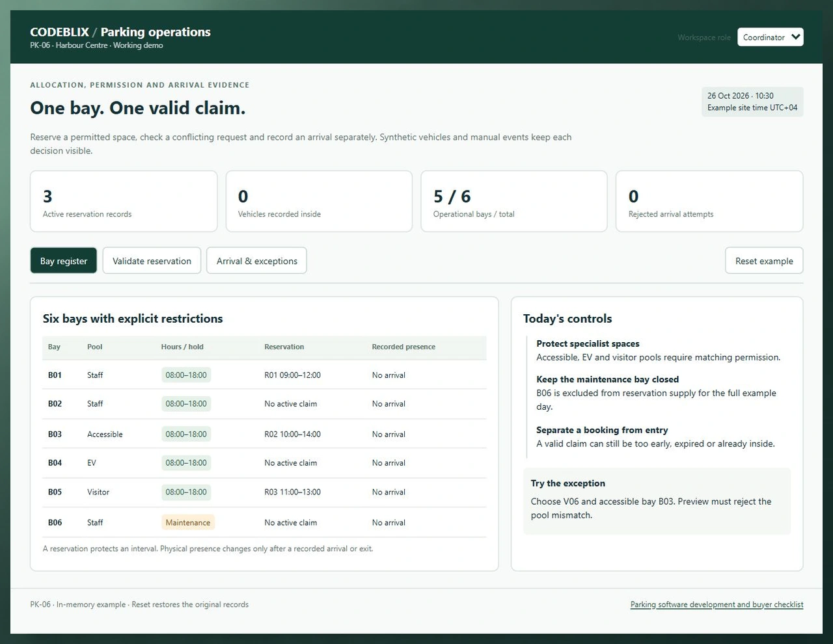Click the Active reservation records card
833x644 pixels.
pos(124,202)
